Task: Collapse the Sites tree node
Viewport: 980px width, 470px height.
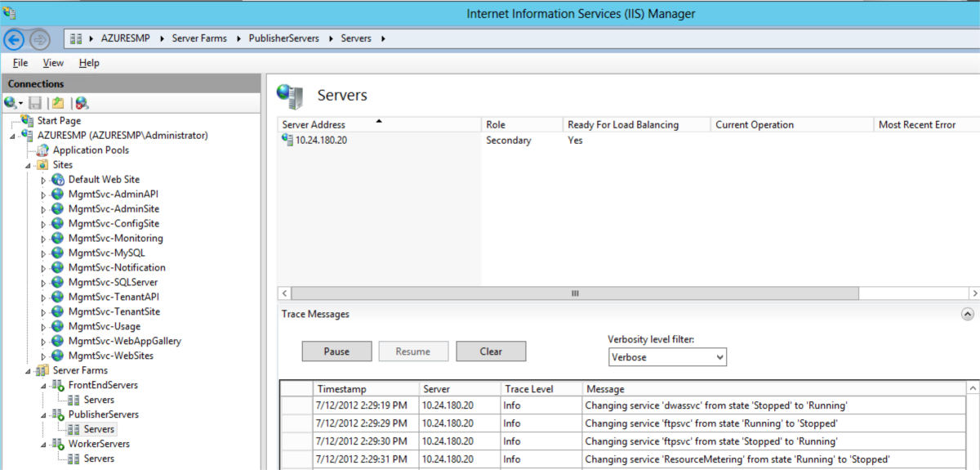Action: [x=29, y=165]
